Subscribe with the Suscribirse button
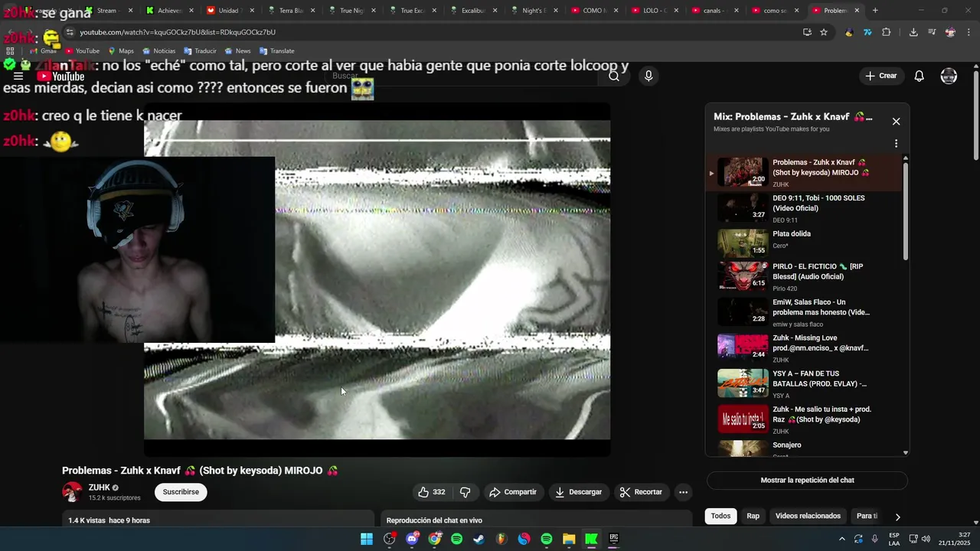The width and height of the screenshot is (980, 551). coord(181,492)
